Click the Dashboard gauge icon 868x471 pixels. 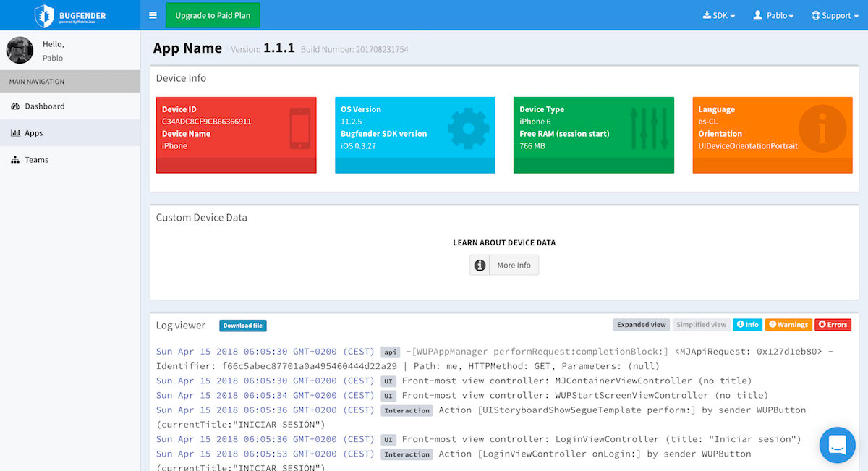(x=15, y=106)
